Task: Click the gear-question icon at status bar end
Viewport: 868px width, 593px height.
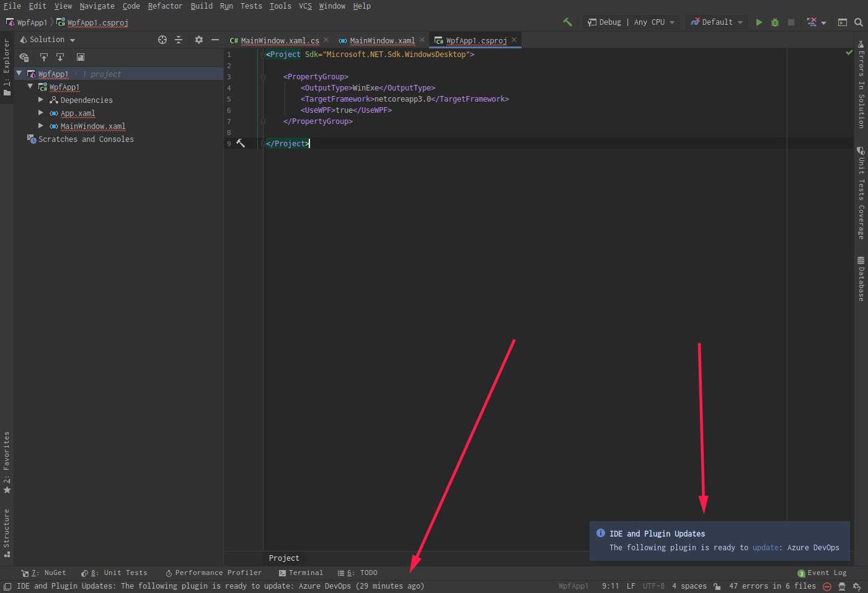Action: (x=857, y=586)
